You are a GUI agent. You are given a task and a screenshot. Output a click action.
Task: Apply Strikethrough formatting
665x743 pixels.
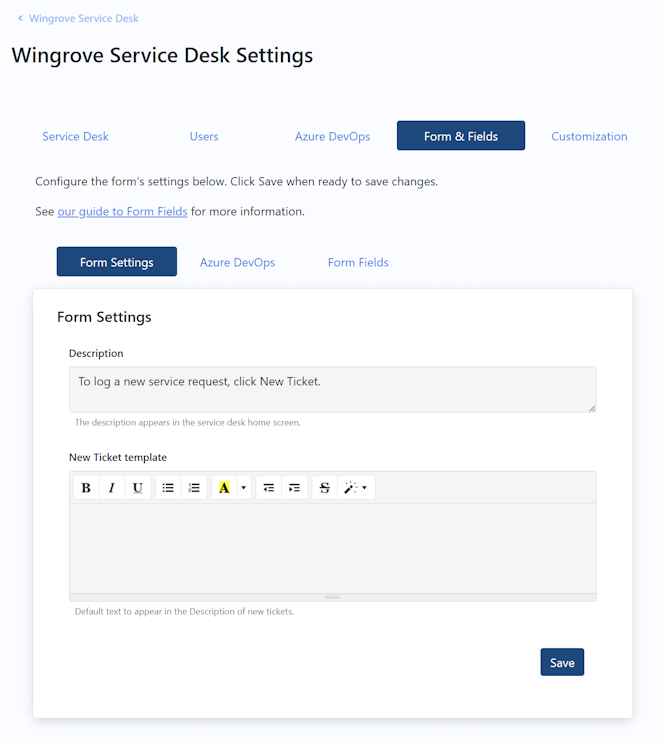point(325,488)
